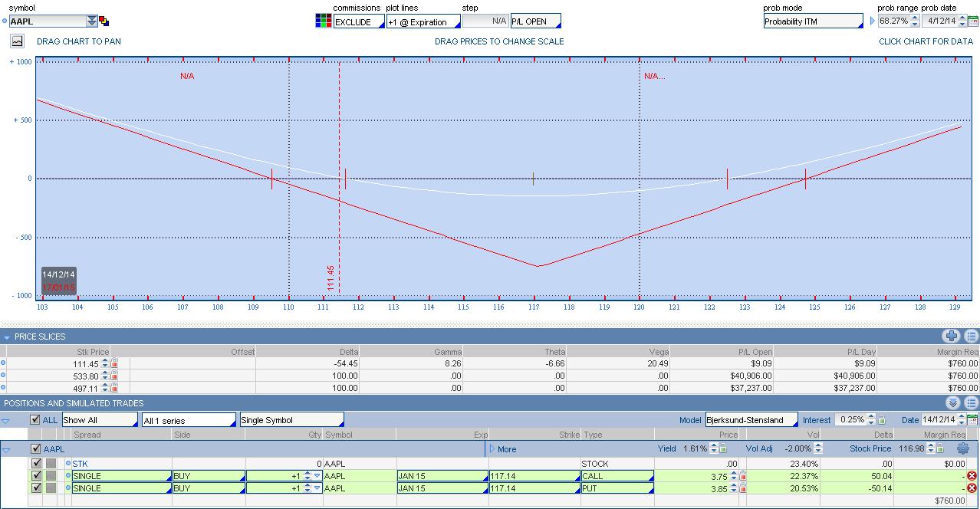Collapse the PRICE SLICES section
Screen dimensions: 980x509
[x=7, y=337]
